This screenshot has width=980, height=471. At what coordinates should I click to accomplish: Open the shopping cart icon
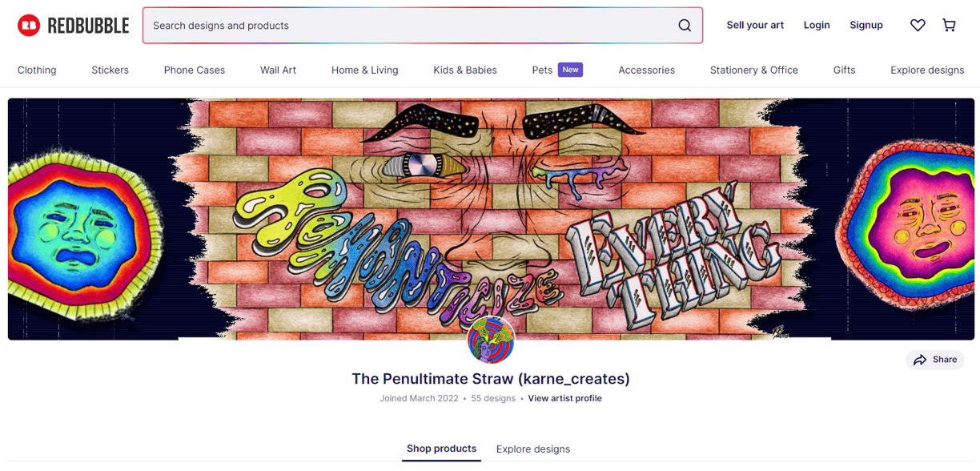(x=950, y=26)
